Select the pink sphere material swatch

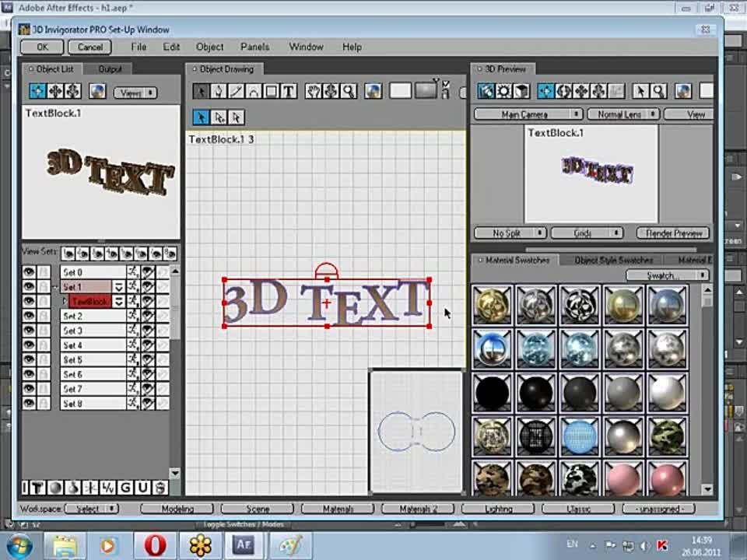[x=624, y=480]
